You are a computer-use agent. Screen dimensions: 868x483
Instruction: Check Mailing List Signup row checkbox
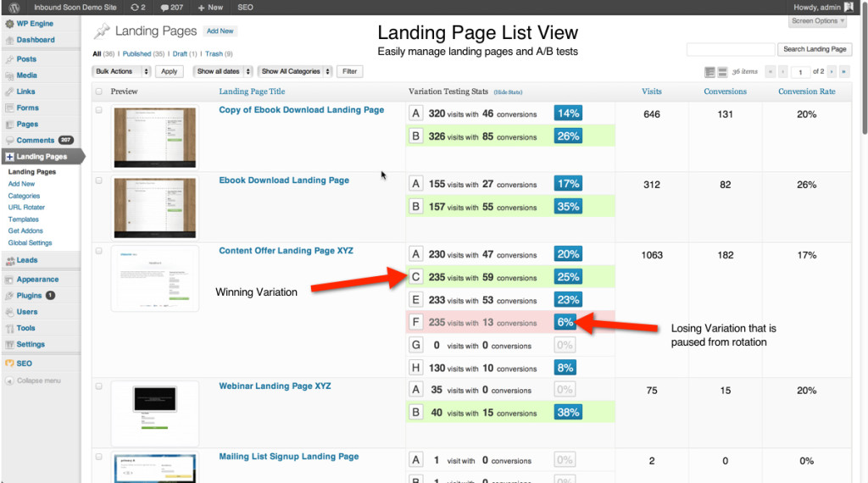[x=99, y=457]
